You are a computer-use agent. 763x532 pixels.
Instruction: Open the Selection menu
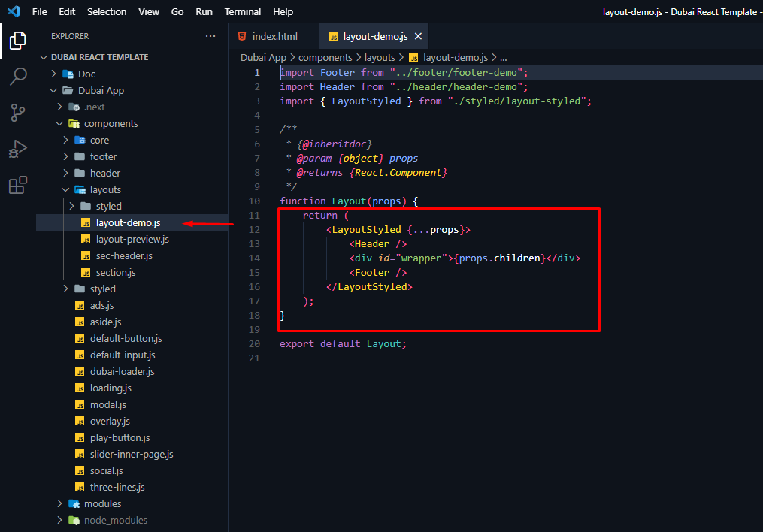point(107,11)
